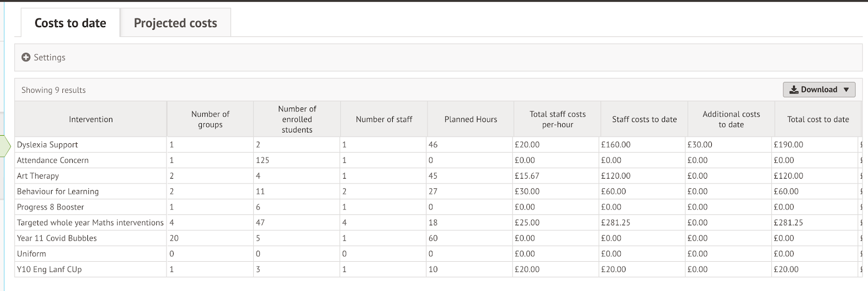Click Targeted whole year Maths interventions
The width and height of the screenshot is (868, 291).
point(90,223)
